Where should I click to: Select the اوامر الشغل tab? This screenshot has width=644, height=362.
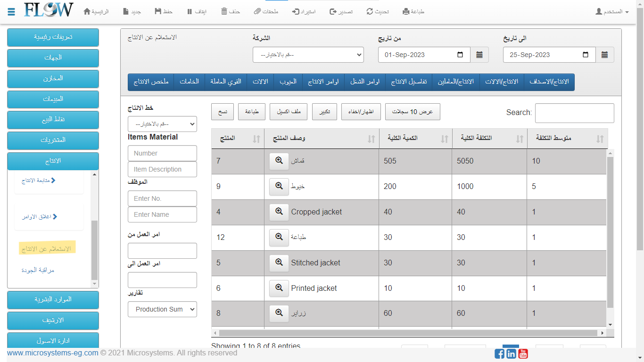(x=365, y=82)
